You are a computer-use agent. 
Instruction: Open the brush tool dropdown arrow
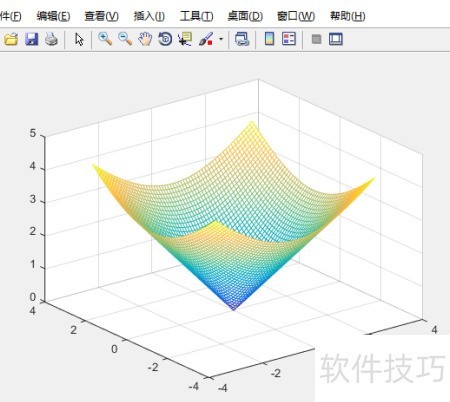(x=221, y=39)
